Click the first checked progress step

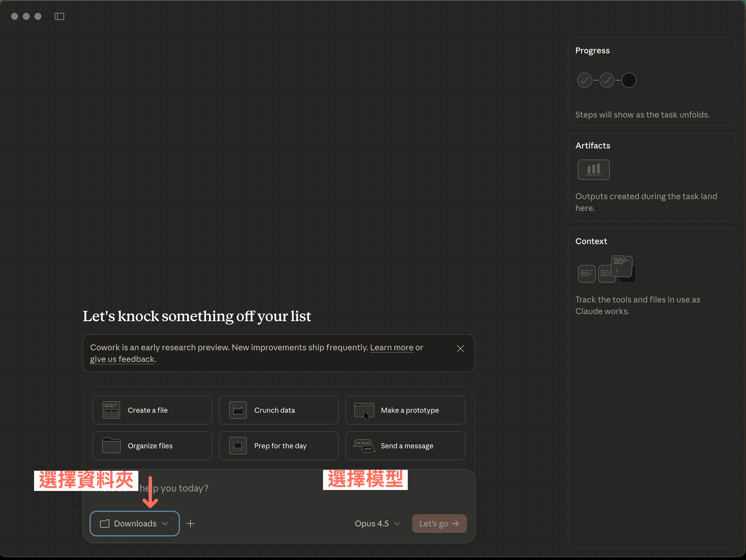[584, 80]
